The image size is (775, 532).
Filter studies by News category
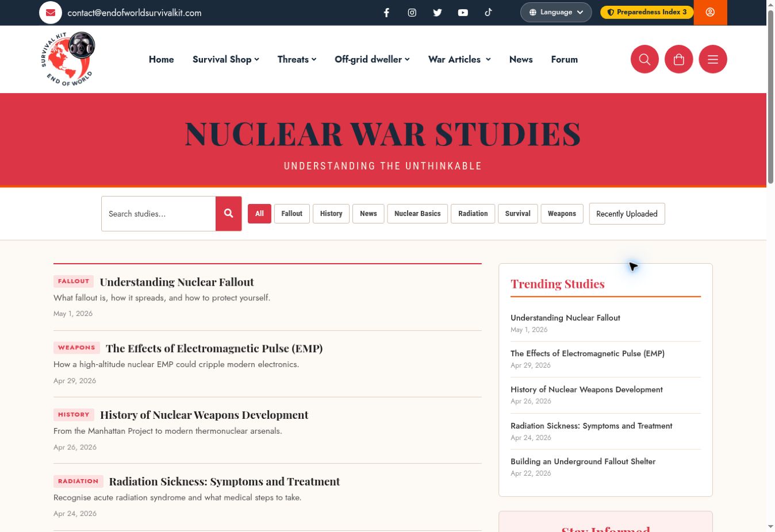click(369, 214)
